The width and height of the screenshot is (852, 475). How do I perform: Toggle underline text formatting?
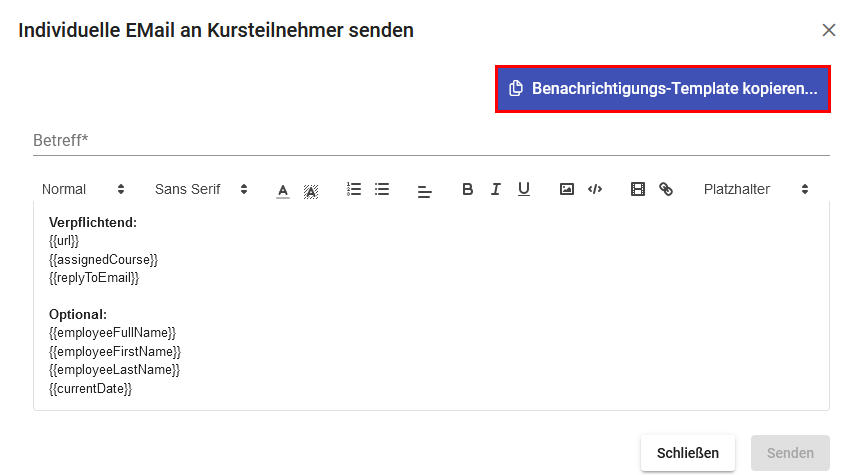coord(523,189)
